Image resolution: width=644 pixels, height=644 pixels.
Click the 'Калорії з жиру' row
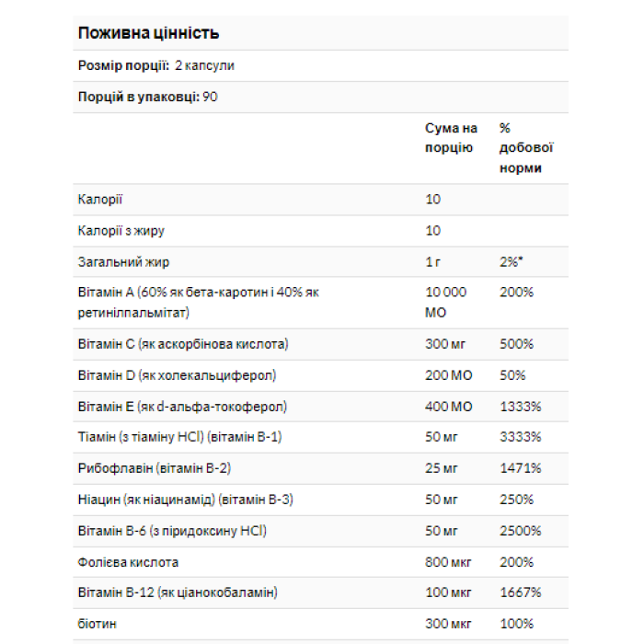tap(121, 230)
